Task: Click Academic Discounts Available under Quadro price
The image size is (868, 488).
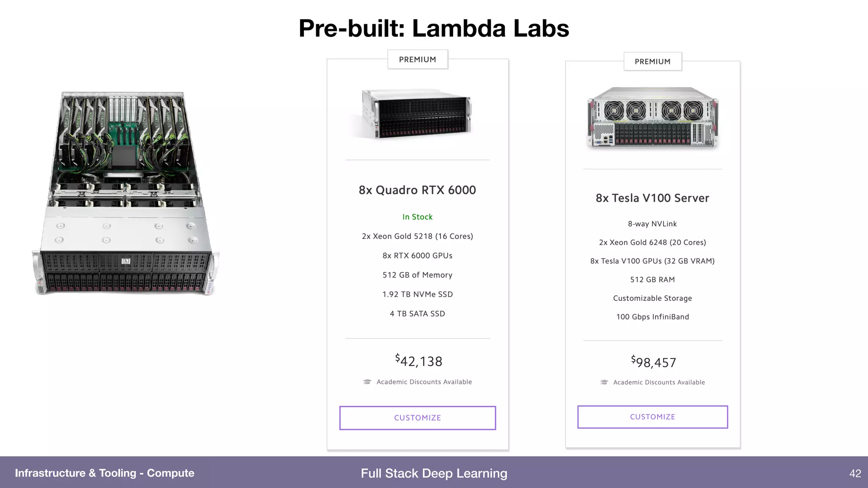Action: [x=424, y=382]
